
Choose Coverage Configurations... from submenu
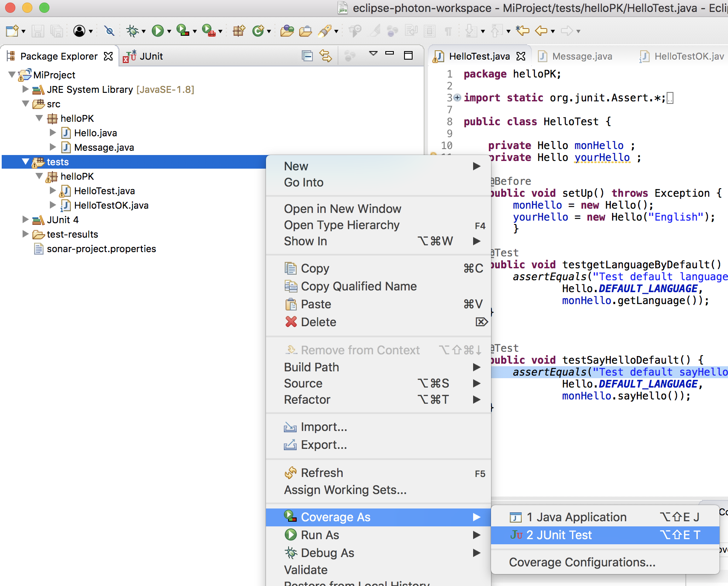coord(582,562)
